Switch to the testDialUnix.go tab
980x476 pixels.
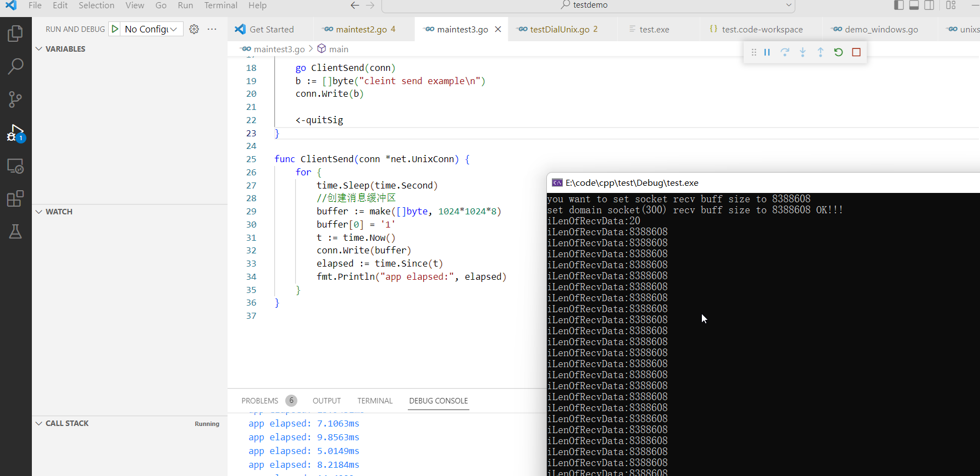[559, 29]
